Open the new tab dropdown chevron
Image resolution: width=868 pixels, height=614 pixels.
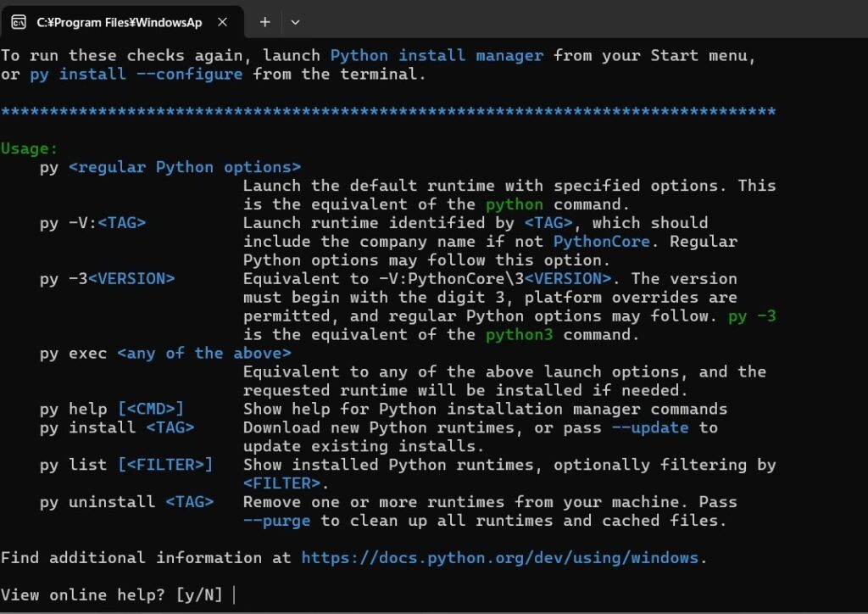tap(295, 22)
